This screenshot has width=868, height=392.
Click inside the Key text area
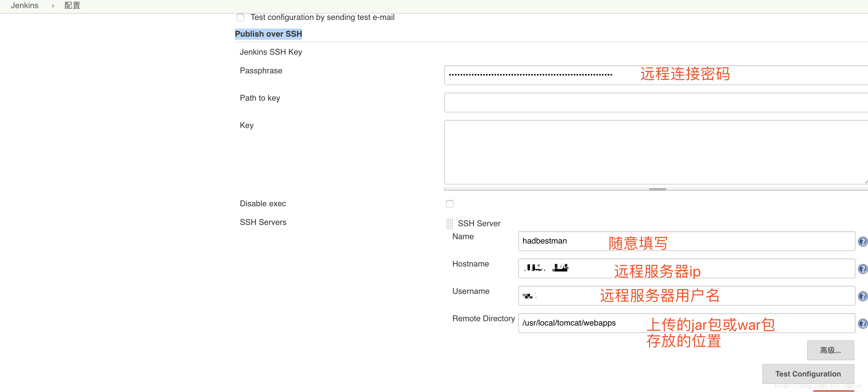pos(656,152)
